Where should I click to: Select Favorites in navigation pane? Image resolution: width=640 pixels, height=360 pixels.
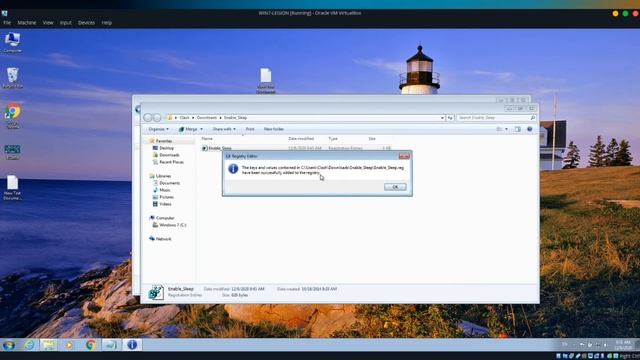[164, 141]
